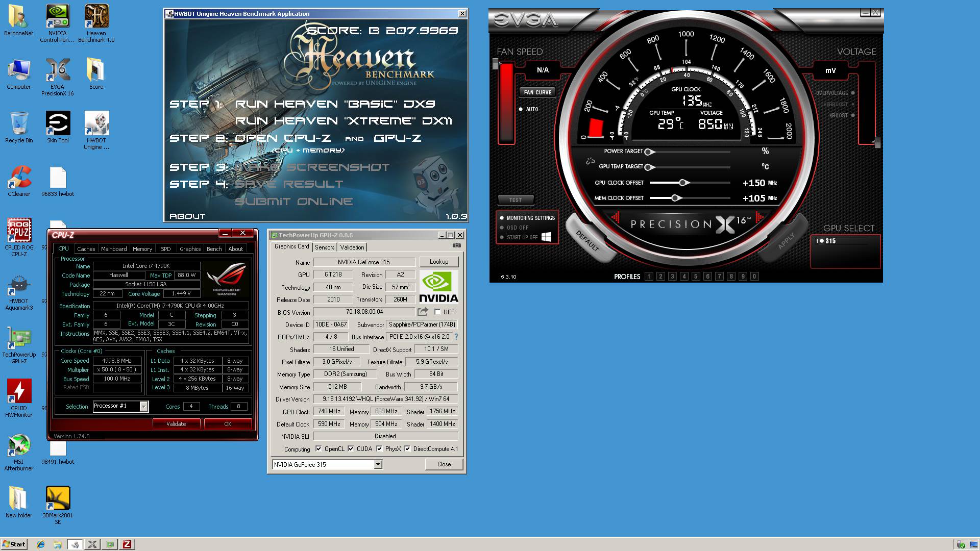Screen dimensions: 980x551
Task: Switch to the Validation tab in GPU-Z
Action: [352, 247]
